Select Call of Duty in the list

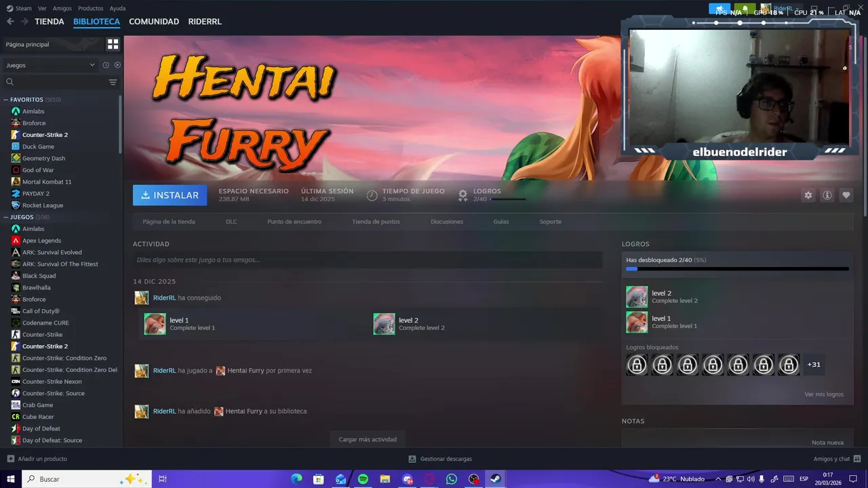(41, 311)
